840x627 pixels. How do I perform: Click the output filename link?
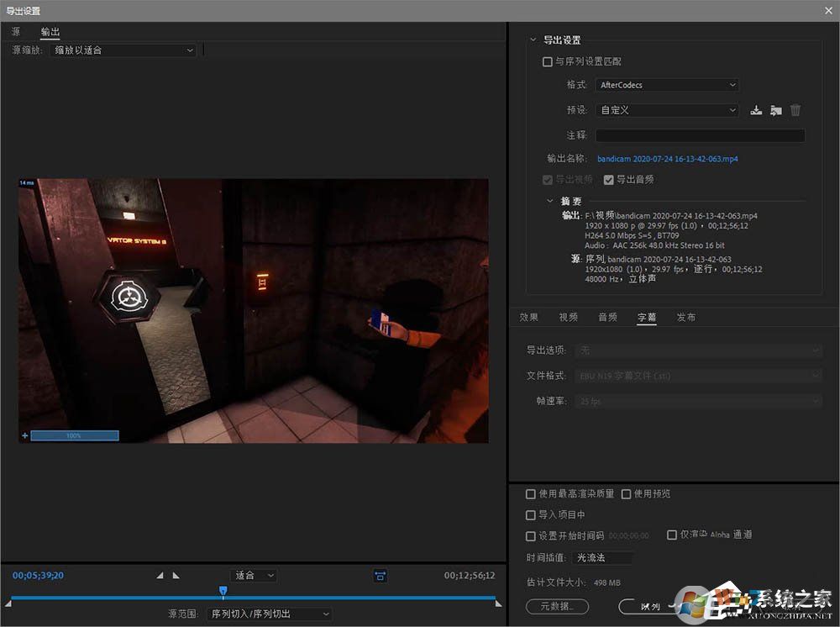(667, 159)
